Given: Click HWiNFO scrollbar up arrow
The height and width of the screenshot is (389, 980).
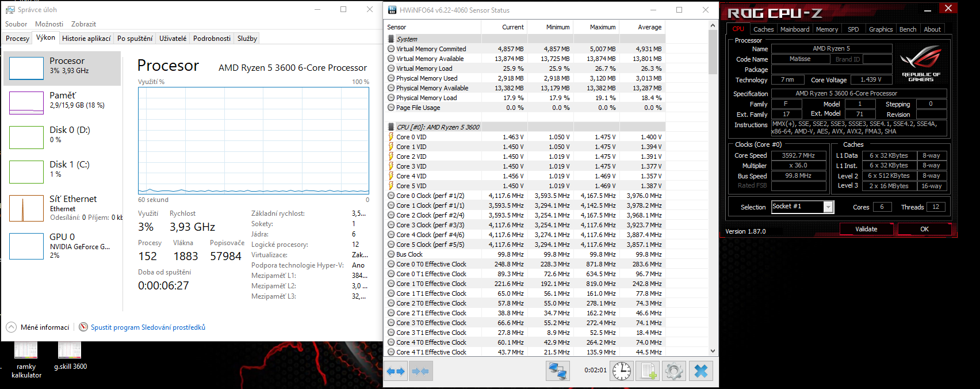Looking at the screenshot, I should click(x=713, y=25).
